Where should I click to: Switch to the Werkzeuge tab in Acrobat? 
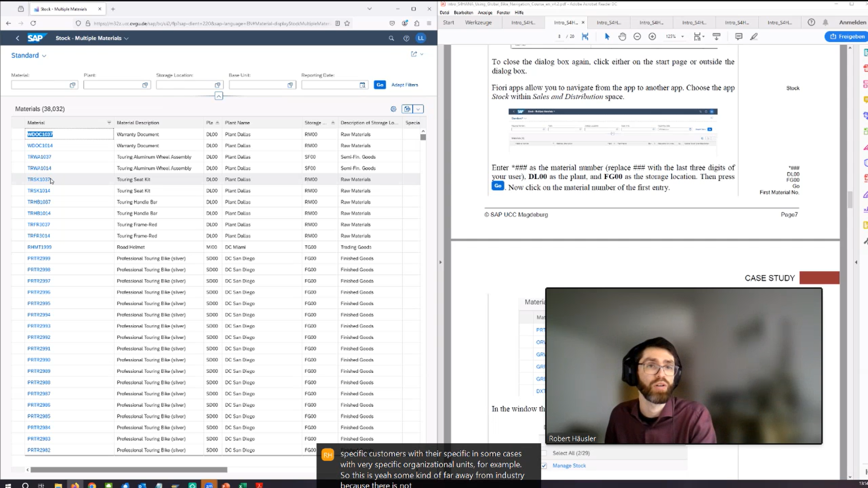point(478,22)
